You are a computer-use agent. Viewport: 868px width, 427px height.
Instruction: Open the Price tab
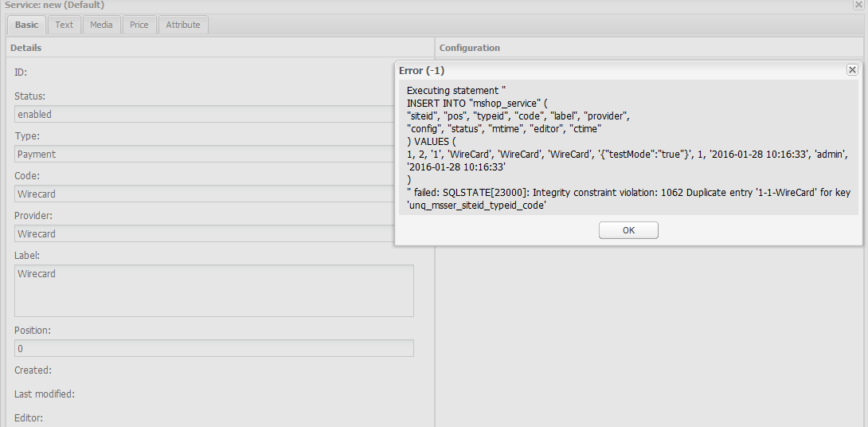[x=139, y=25]
